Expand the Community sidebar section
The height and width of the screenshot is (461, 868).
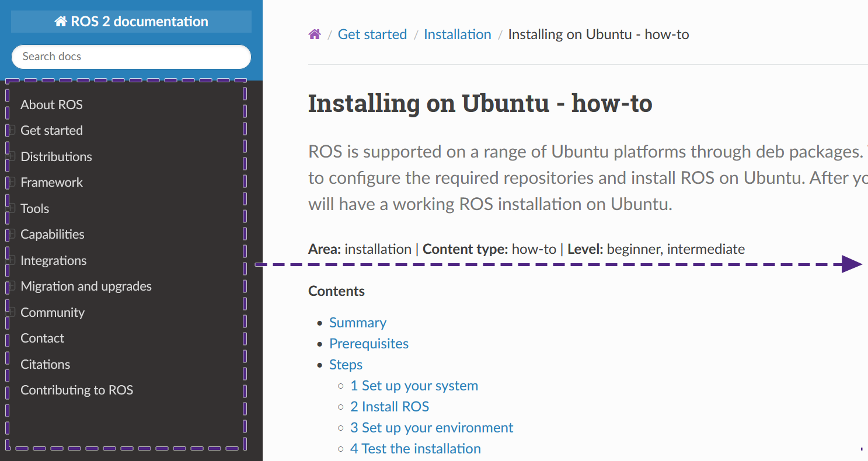click(11, 312)
